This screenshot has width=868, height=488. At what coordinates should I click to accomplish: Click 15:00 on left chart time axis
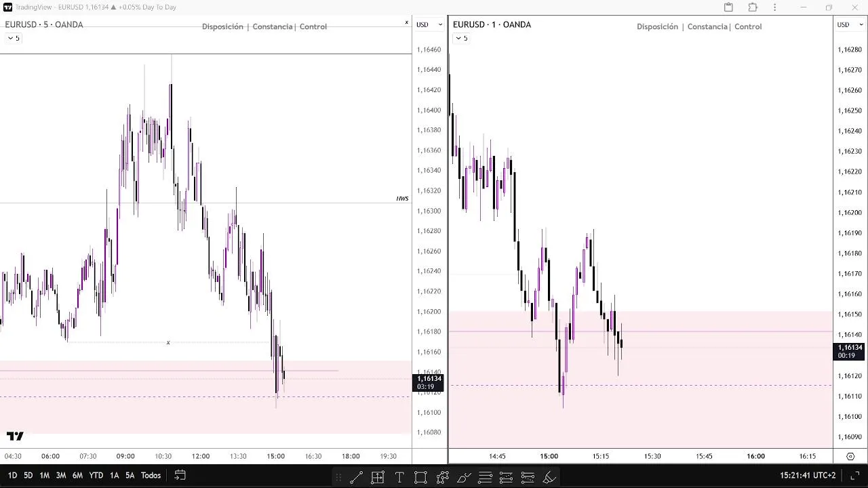276,456
